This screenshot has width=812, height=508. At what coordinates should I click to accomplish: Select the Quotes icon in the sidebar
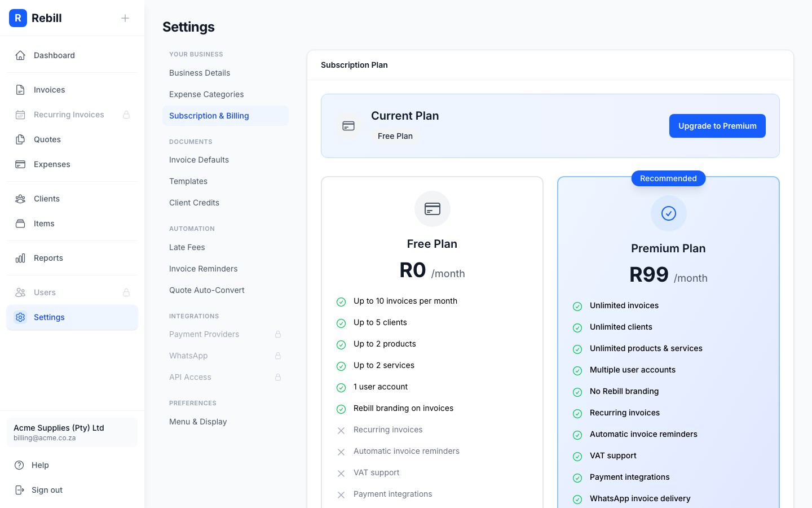(x=20, y=139)
